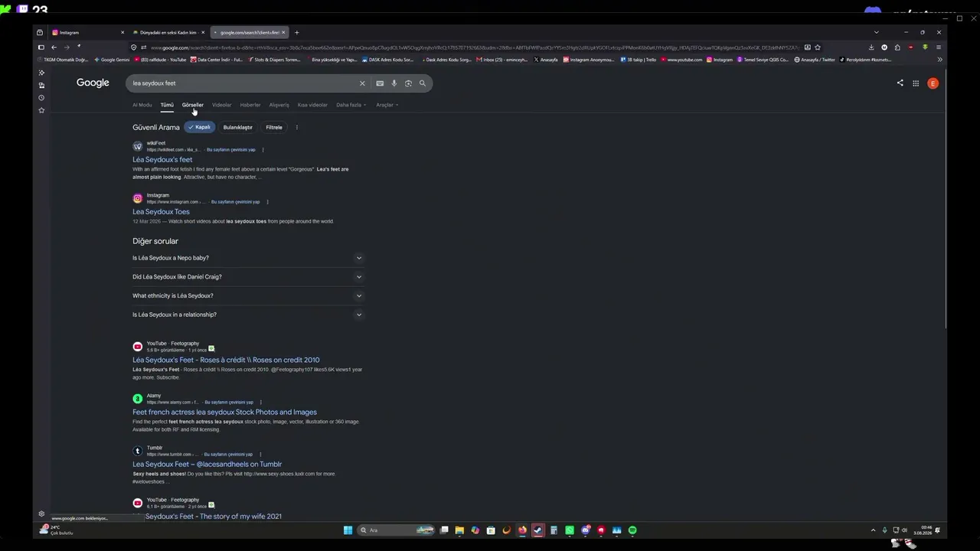Open the @lacesandheels on Tumblr result
Screen dimensions: 980x551
pyautogui.click(x=207, y=464)
